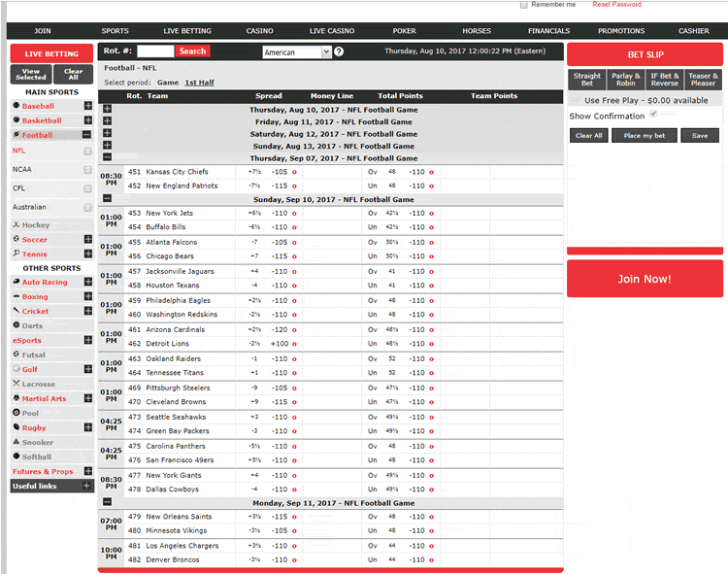Screen dimensions: 728x574
Task: Expand Sunday, Aug 13 NFL games
Action: point(107,145)
